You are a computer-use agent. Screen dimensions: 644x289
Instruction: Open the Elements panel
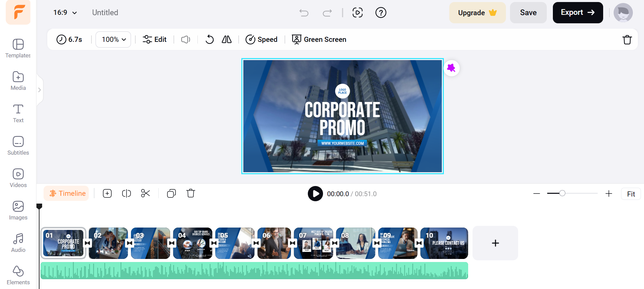[18, 275]
